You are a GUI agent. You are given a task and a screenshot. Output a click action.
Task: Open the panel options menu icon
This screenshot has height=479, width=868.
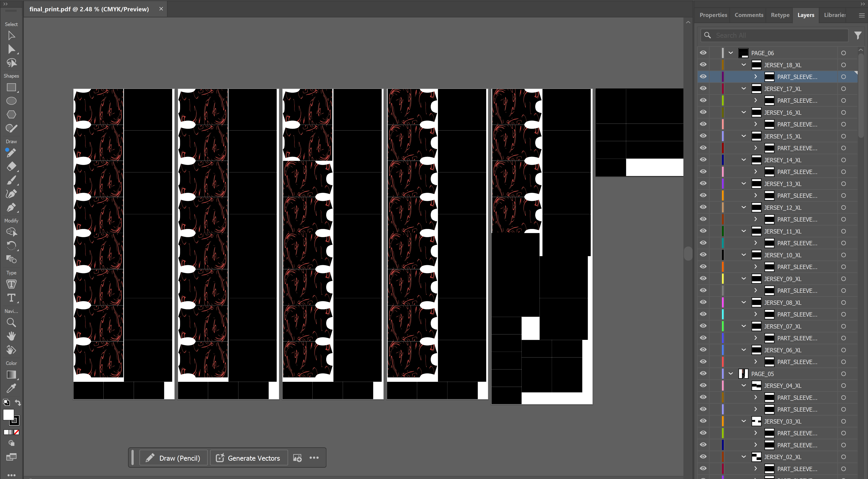pos(862,15)
